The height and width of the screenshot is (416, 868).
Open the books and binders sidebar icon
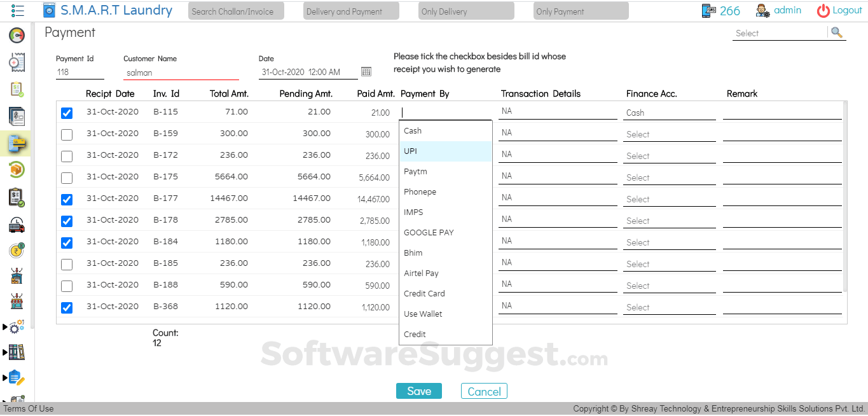17,352
